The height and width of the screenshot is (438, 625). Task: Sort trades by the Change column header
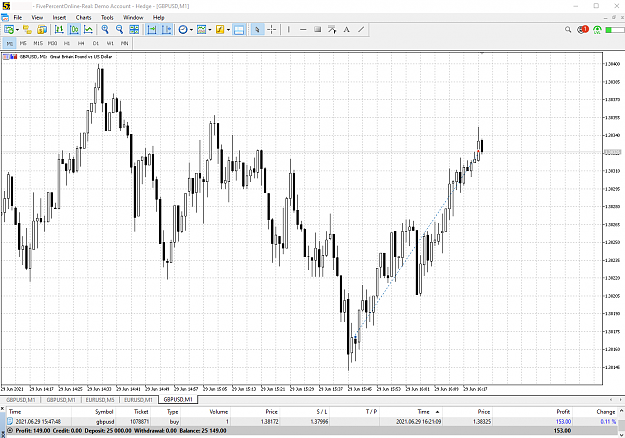click(605, 412)
